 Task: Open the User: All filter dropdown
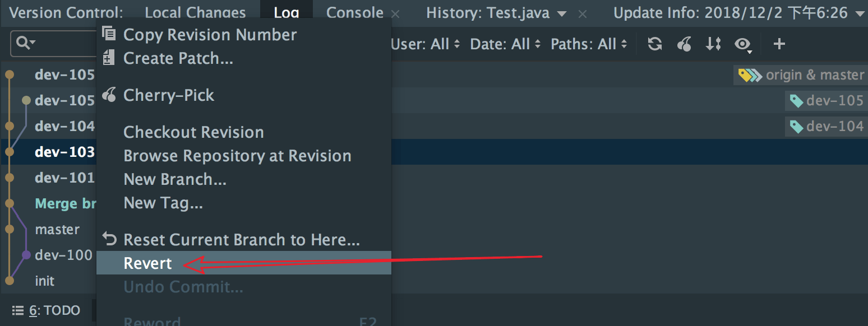coord(426,44)
